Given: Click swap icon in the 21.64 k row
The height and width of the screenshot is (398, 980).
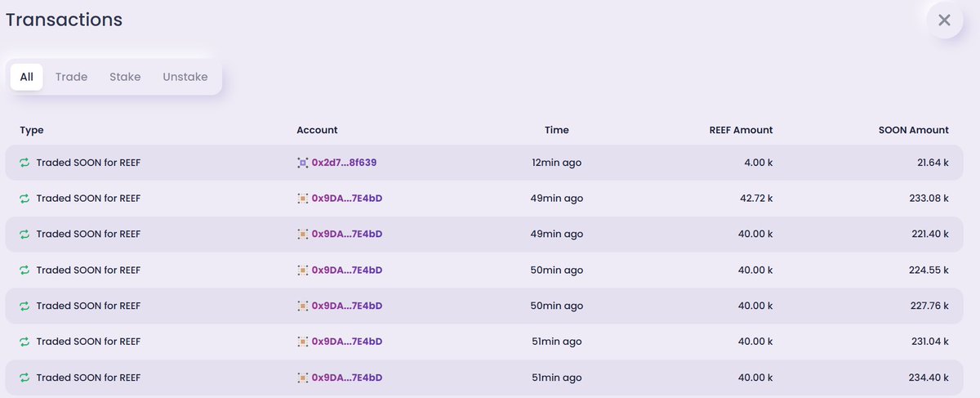Looking at the screenshot, I should click(x=24, y=163).
